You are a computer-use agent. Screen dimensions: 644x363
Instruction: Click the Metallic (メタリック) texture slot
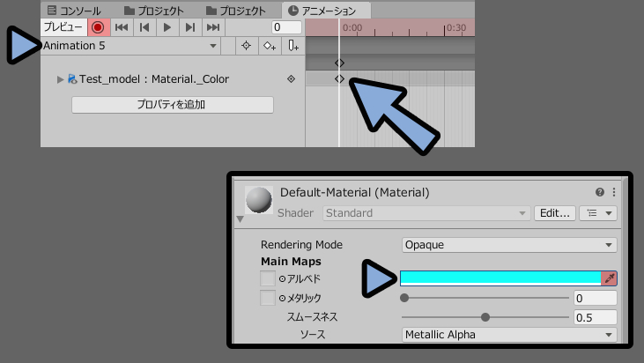pyautogui.click(x=267, y=298)
